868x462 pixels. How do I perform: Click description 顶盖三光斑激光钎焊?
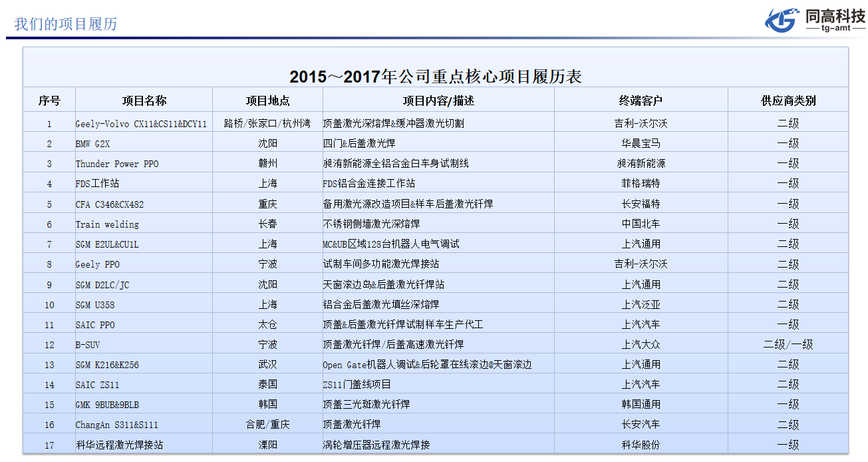[x=367, y=405]
